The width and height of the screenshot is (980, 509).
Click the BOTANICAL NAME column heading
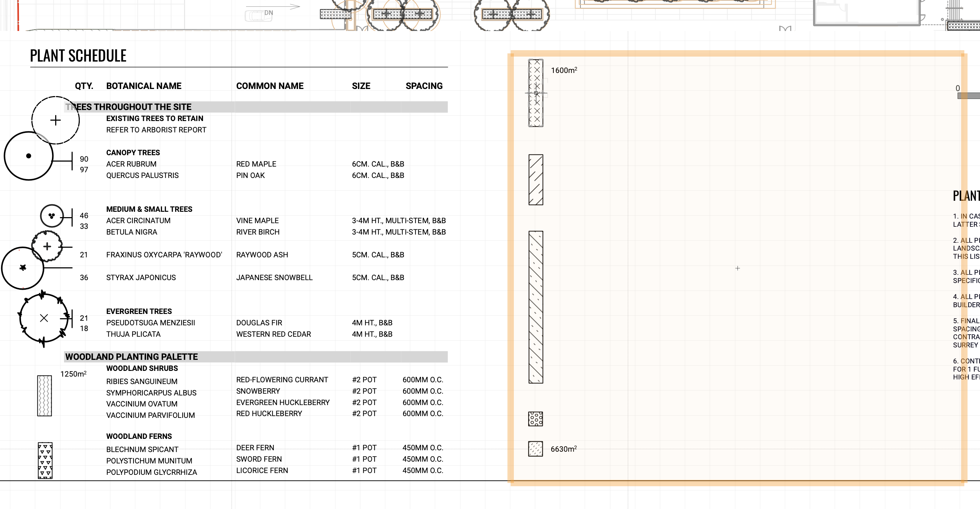(x=144, y=86)
